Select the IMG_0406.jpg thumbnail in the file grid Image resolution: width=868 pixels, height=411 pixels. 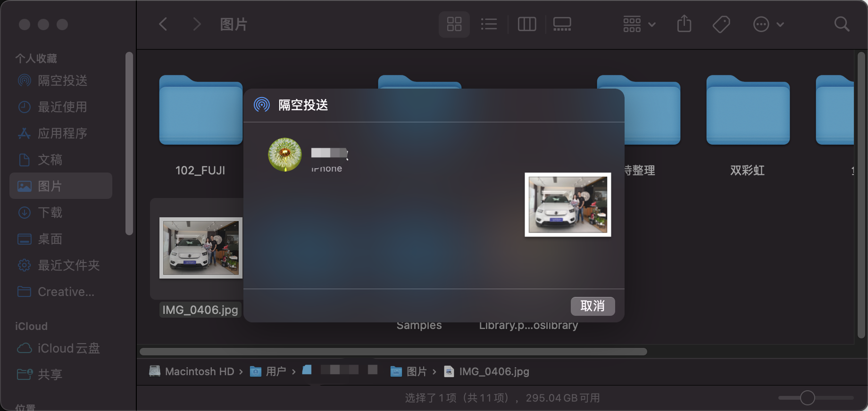[x=200, y=248]
